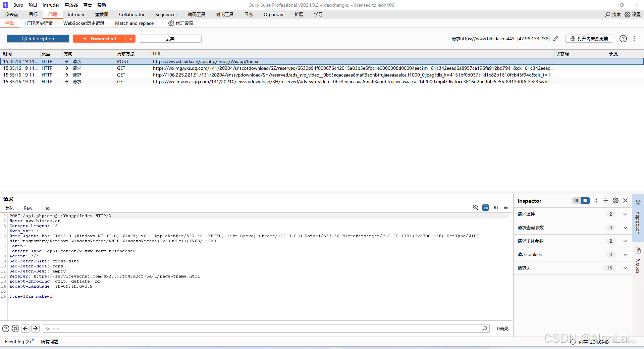This screenshot has width=644, height=349.
Task: Open the Notes side tab
Action: (x=638, y=261)
